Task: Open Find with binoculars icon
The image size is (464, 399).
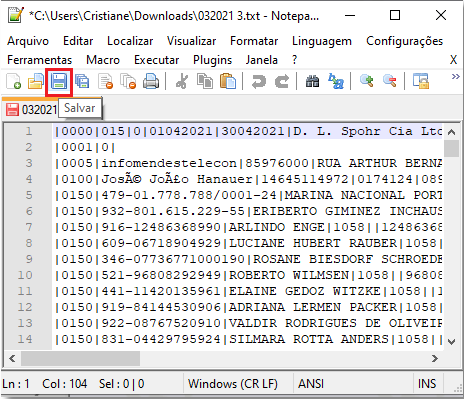Action: tap(313, 81)
